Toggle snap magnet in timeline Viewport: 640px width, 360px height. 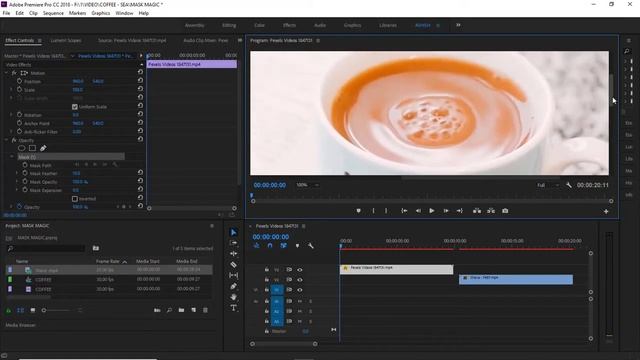270,246
